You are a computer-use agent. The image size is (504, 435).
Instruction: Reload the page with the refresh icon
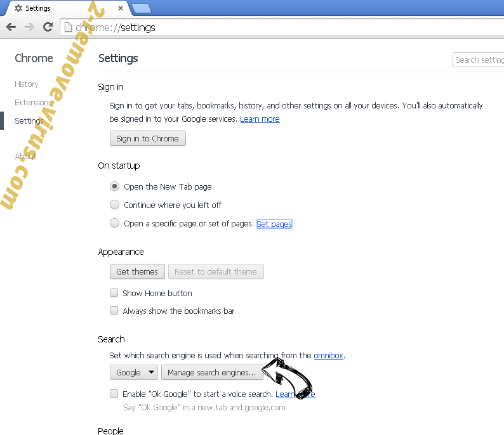[48, 27]
